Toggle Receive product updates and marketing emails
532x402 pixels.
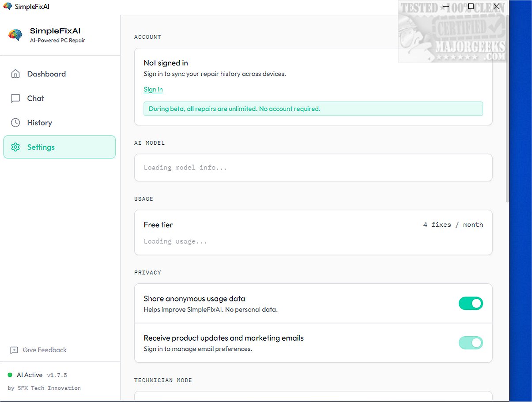click(471, 343)
